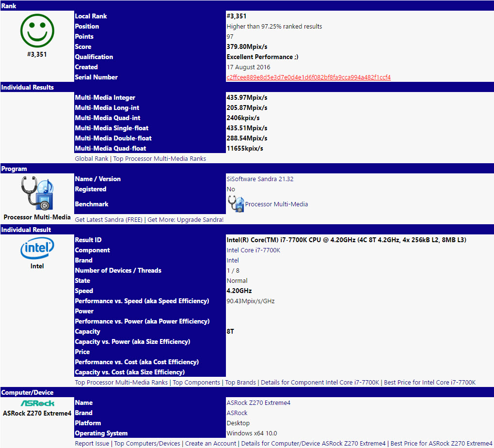This screenshot has height=448, width=494.
Task: Click the green smiley rank icon
Action: point(37,31)
